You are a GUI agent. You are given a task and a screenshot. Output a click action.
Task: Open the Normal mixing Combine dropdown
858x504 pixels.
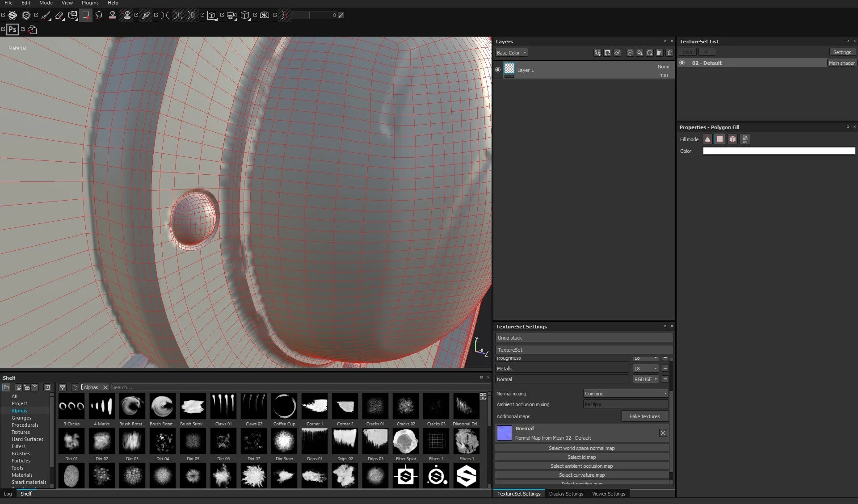pyautogui.click(x=626, y=394)
